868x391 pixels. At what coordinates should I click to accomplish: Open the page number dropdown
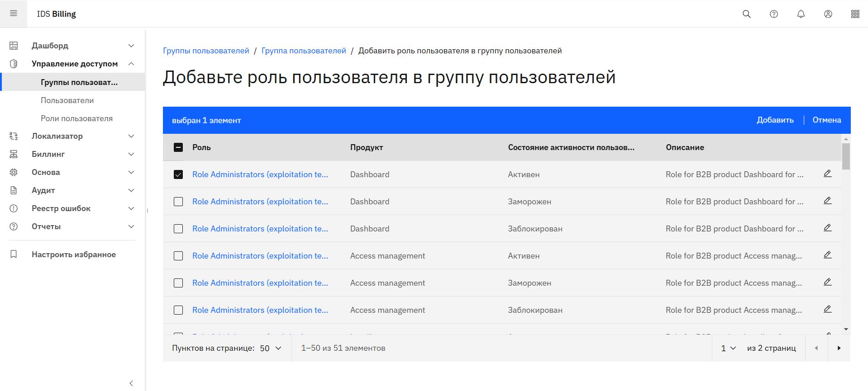(x=728, y=348)
